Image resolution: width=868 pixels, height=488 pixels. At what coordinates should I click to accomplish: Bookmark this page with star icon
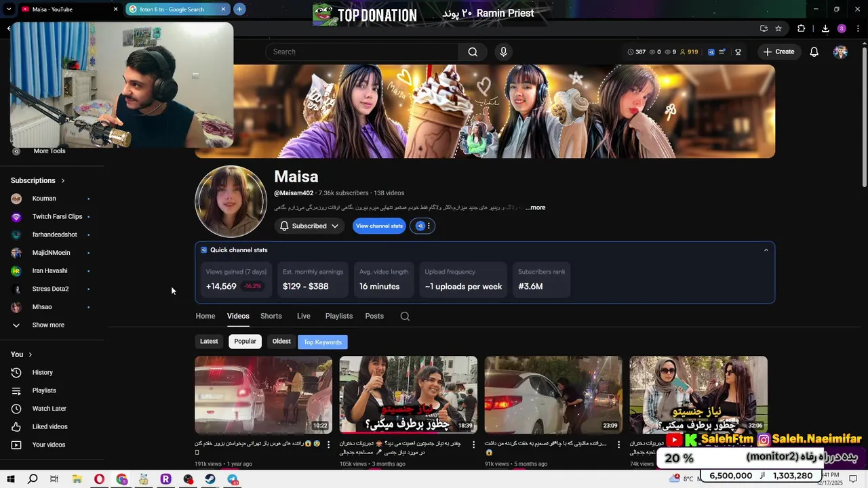pos(778,28)
